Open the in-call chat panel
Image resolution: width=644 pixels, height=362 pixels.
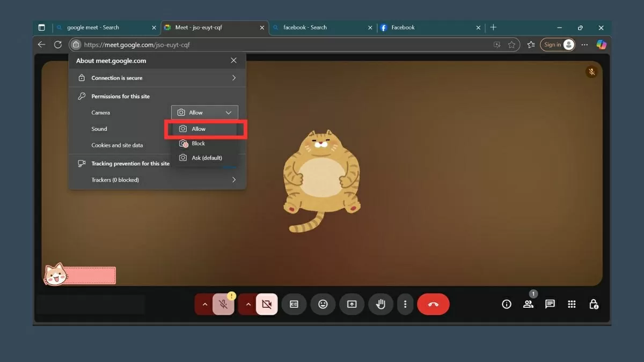(x=550, y=304)
